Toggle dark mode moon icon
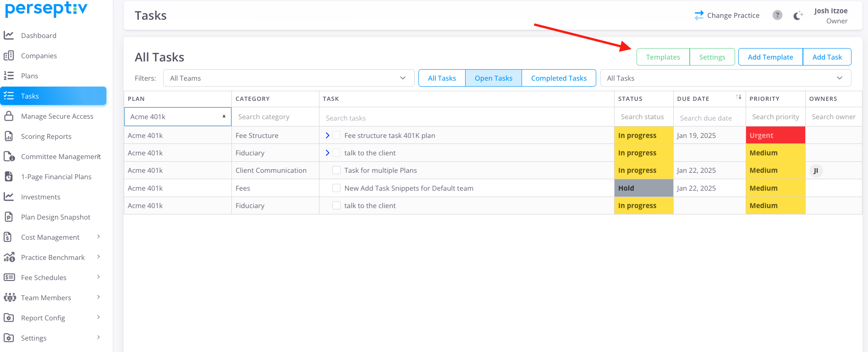The width and height of the screenshot is (868, 352). point(798,16)
